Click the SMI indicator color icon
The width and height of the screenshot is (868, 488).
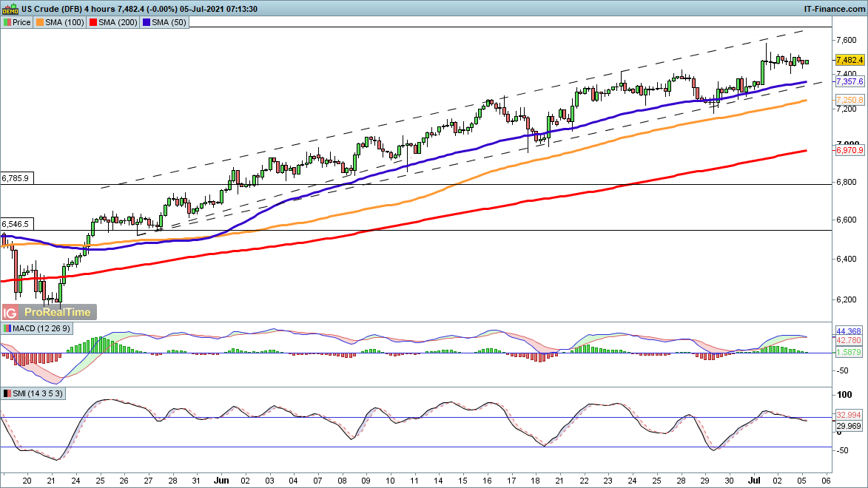tap(7, 393)
